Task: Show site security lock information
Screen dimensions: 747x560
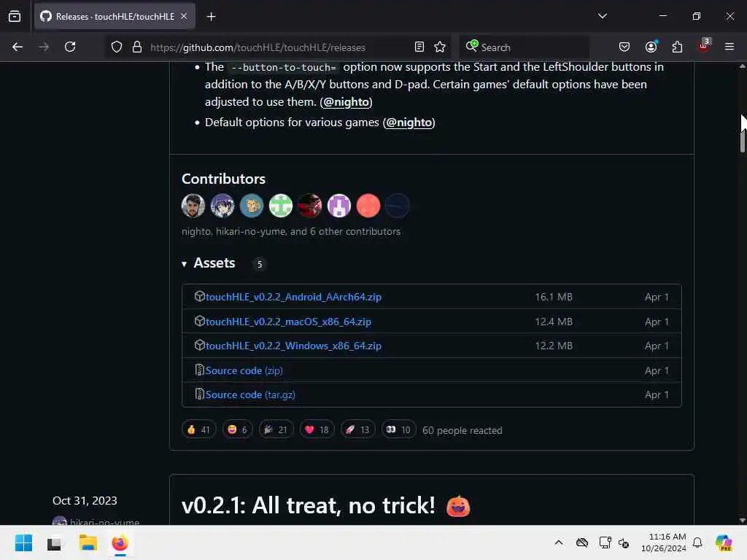Action: click(x=137, y=47)
